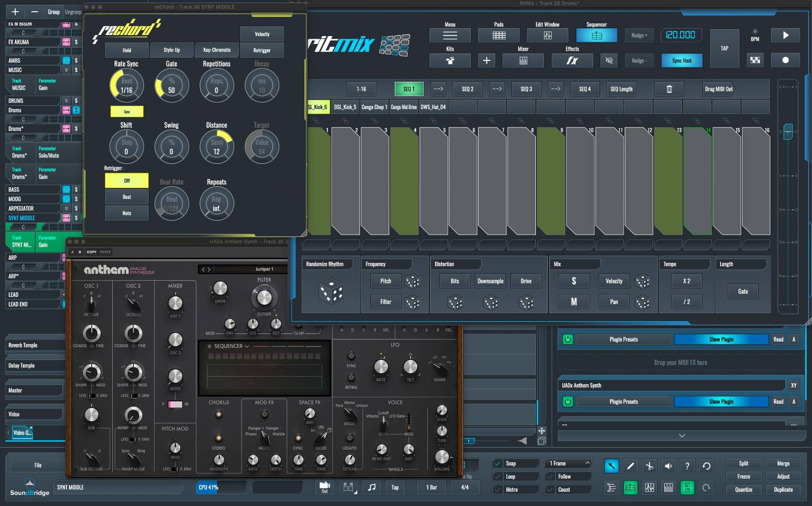Click the RitMix master volume fader handle
This screenshot has width=812, height=506.
point(788,131)
